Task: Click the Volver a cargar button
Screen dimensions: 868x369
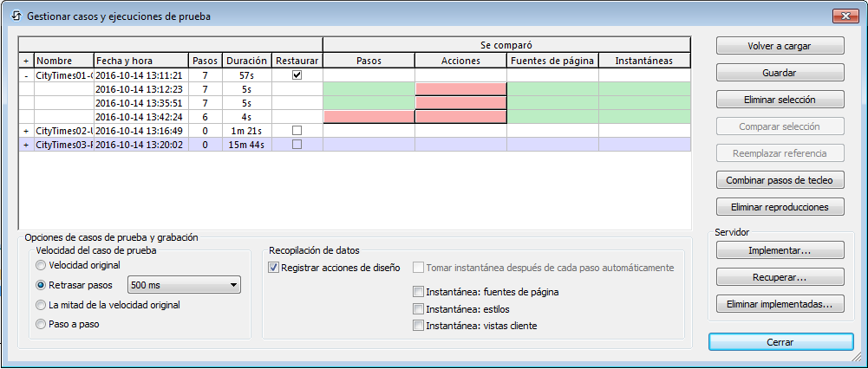Action: point(780,46)
